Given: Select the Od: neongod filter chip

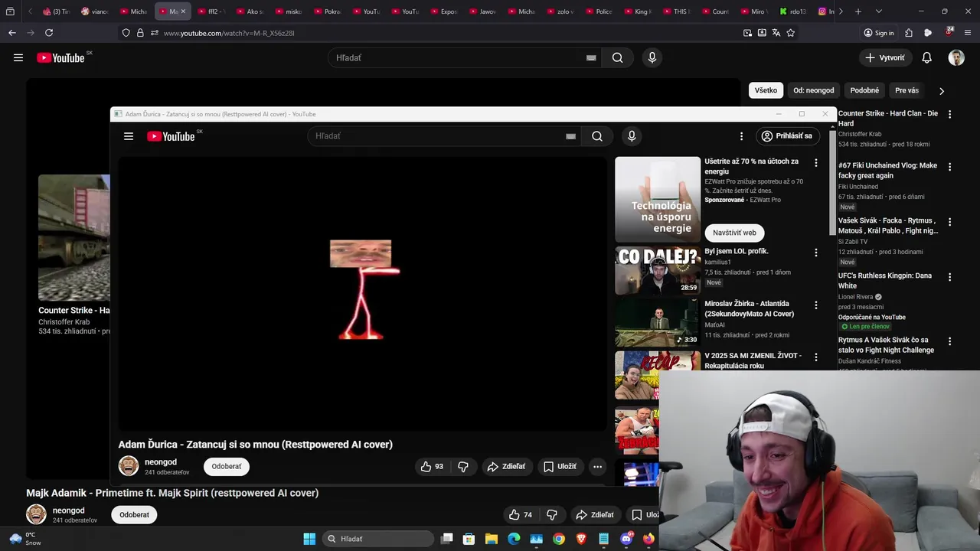Looking at the screenshot, I should point(814,90).
